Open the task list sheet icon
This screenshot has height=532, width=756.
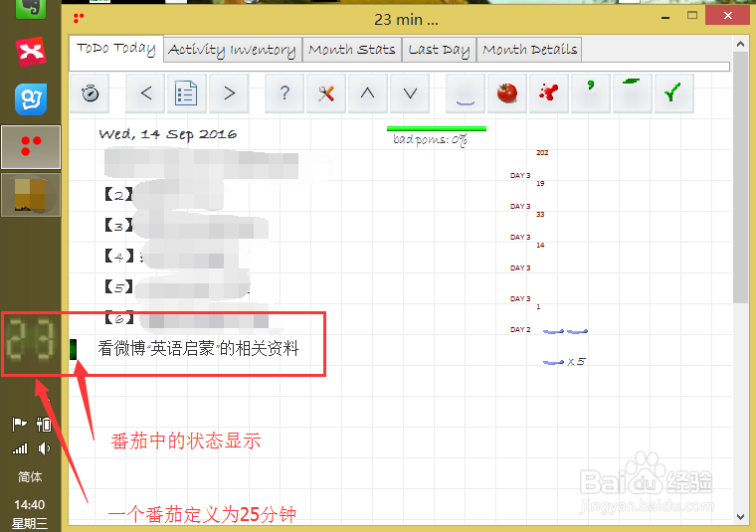[186, 93]
